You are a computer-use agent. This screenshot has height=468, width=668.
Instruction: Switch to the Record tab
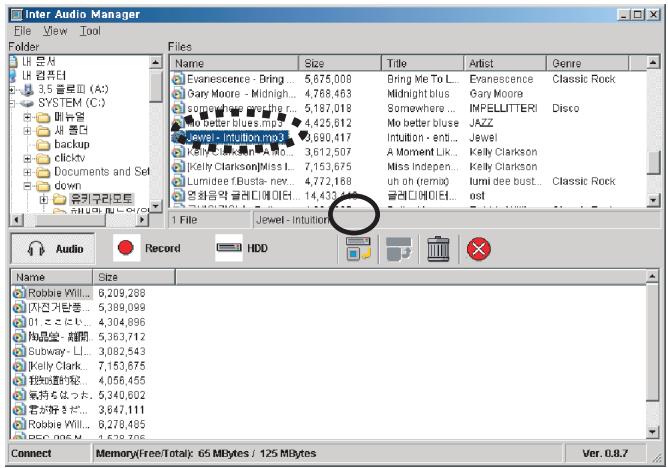[147, 248]
